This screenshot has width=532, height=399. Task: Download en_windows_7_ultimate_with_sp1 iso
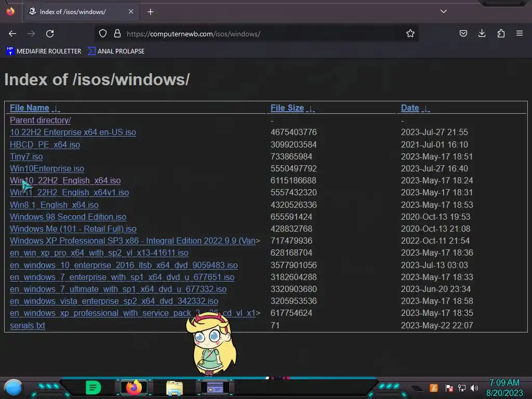tap(118, 289)
